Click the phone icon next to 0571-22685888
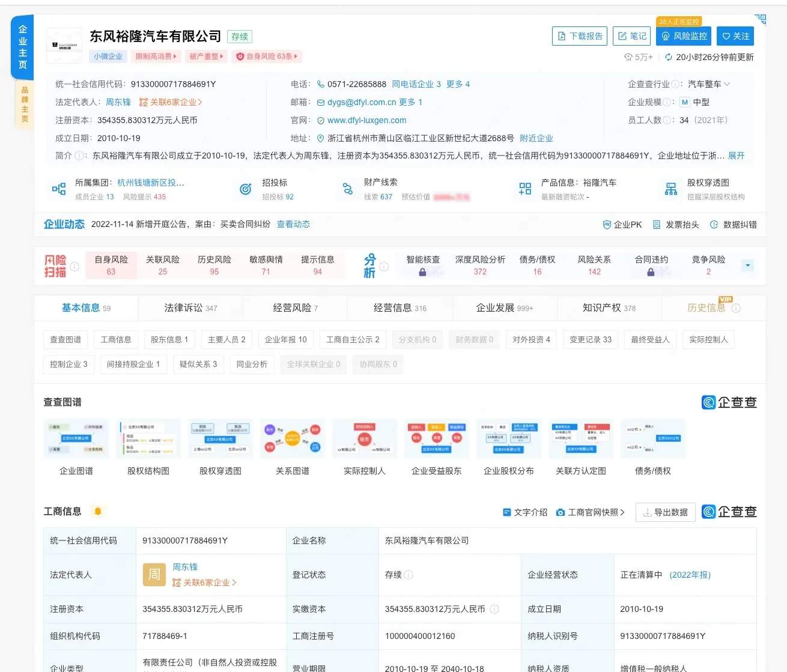 pyautogui.click(x=321, y=84)
